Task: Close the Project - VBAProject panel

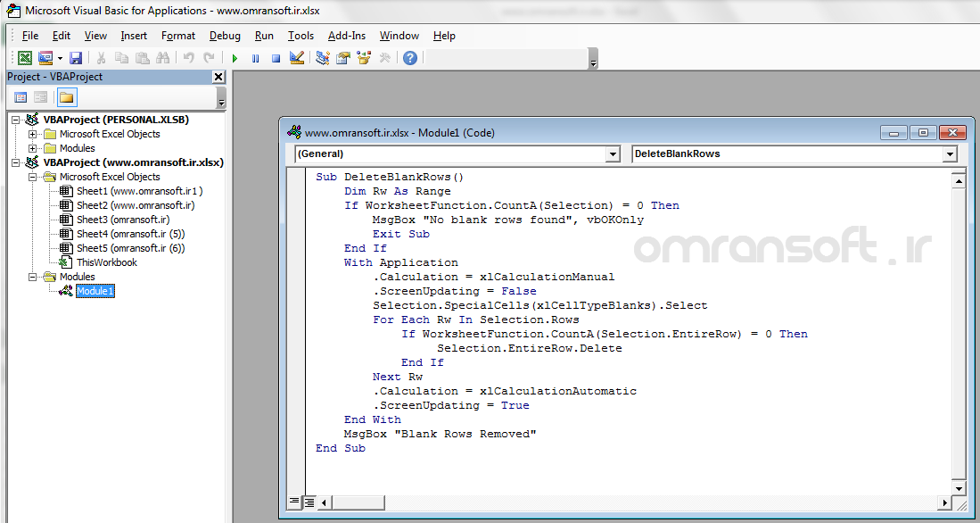Action: click(218, 77)
